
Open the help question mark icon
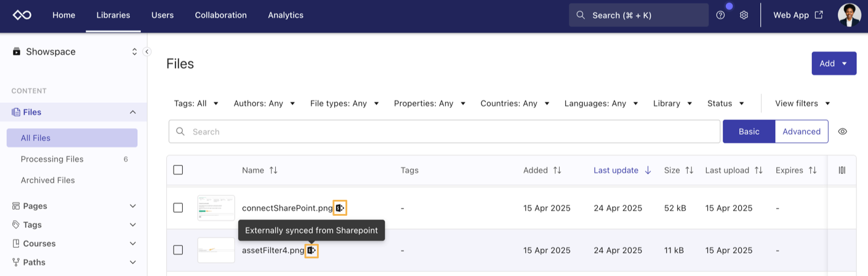pyautogui.click(x=720, y=15)
